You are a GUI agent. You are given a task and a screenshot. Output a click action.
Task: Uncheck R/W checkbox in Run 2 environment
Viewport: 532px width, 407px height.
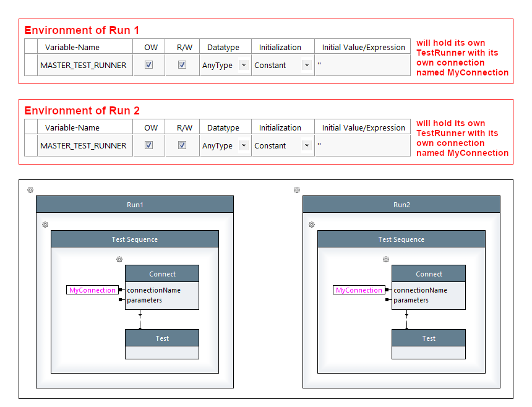pyautogui.click(x=182, y=145)
